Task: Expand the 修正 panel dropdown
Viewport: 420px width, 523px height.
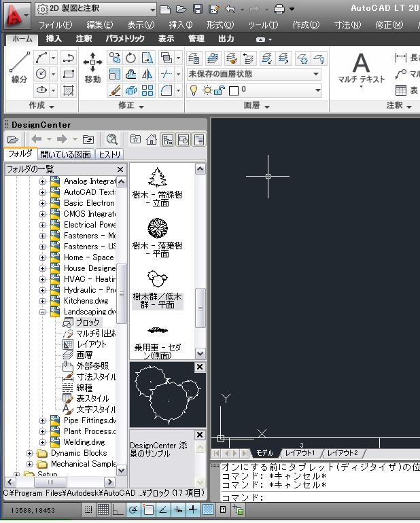Action: point(131,106)
